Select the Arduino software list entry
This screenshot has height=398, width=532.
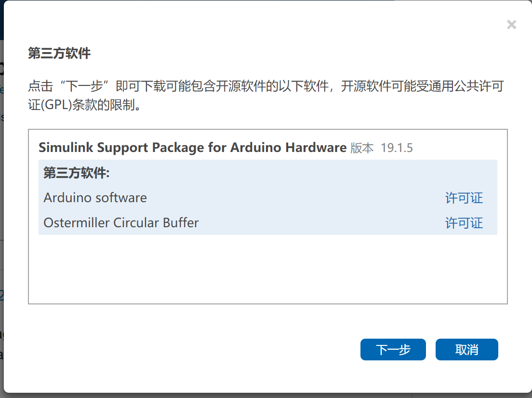point(95,197)
